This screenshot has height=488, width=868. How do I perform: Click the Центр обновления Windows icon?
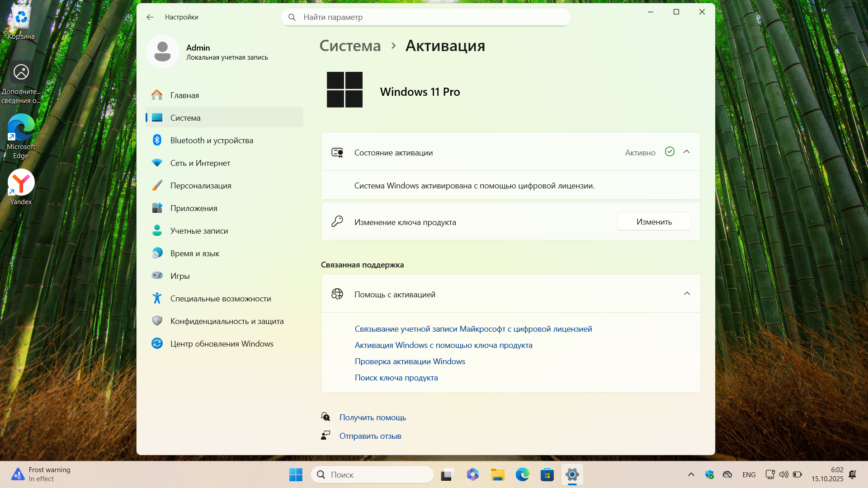pyautogui.click(x=157, y=344)
